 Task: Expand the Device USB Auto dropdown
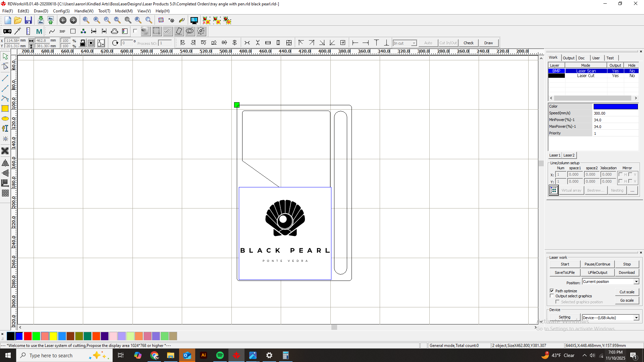pos(636,318)
